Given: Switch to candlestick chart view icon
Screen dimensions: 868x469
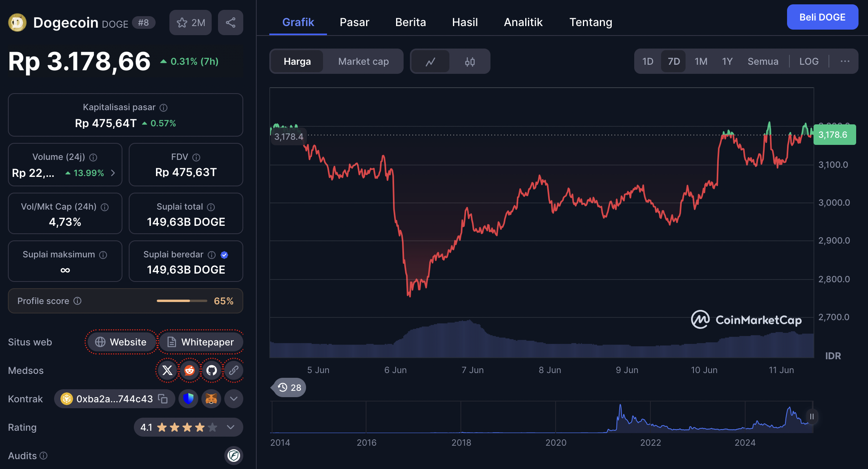Looking at the screenshot, I should coord(470,62).
